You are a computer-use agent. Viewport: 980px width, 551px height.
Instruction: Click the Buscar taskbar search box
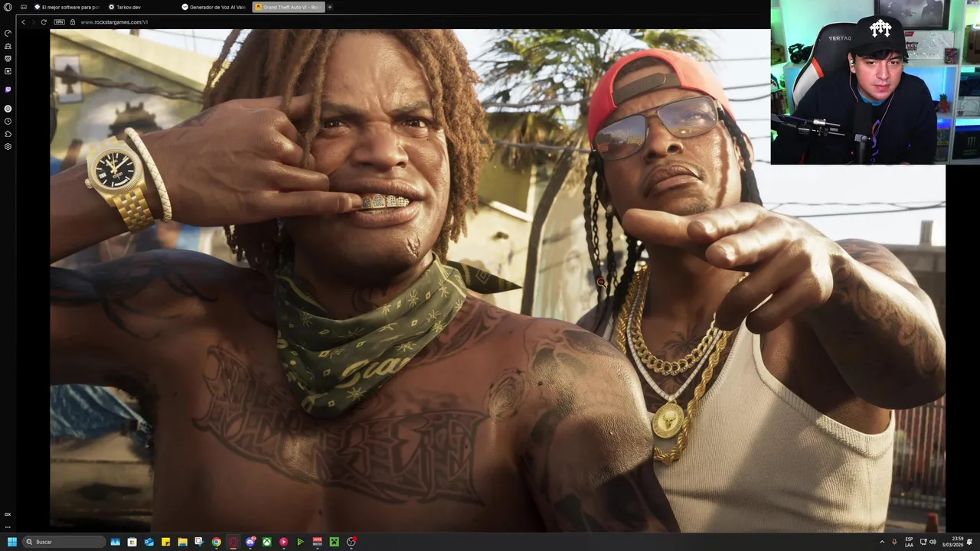pos(64,542)
